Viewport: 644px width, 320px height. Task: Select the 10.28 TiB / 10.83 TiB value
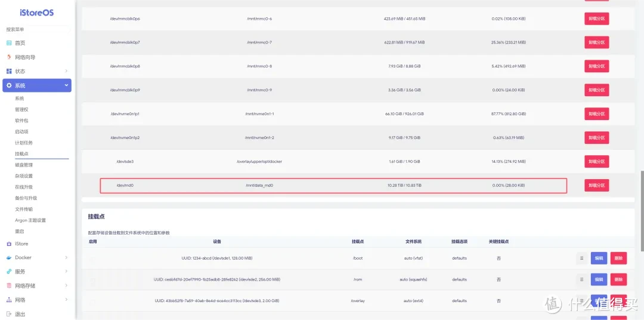coord(404,186)
